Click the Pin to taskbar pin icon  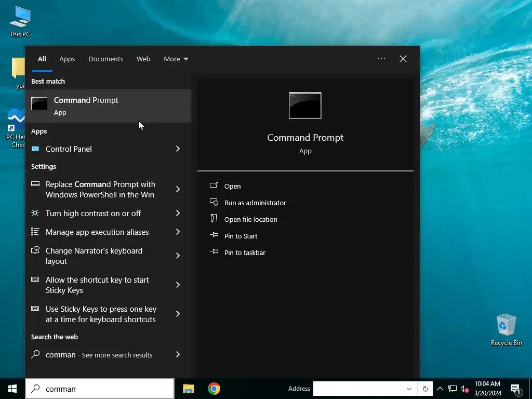pyautogui.click(x=214, y=251)
